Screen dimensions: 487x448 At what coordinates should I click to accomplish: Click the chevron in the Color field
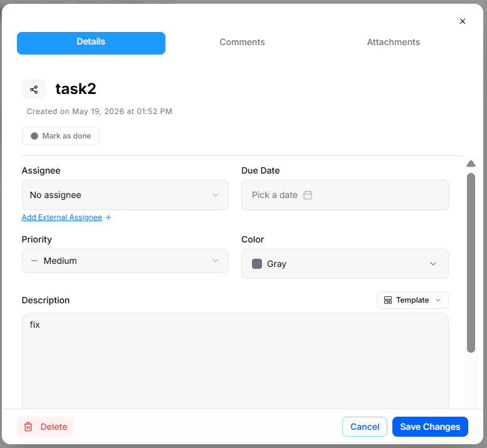click(433, 264)
